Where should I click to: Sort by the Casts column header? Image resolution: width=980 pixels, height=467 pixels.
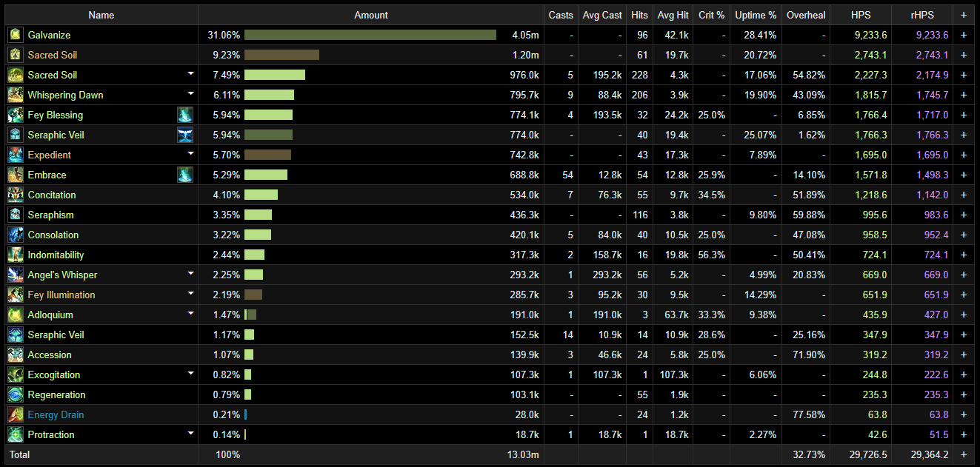pos(561,15)
